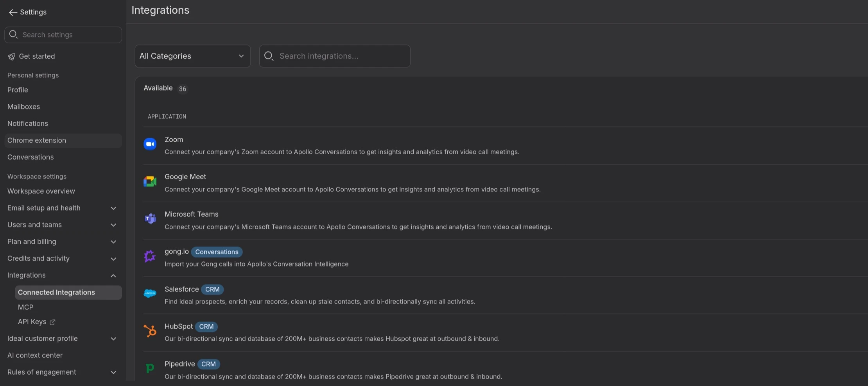The image size is (868, 386).
Task: Click the magnifier icon in Search integrations
Action: (269, 56)
